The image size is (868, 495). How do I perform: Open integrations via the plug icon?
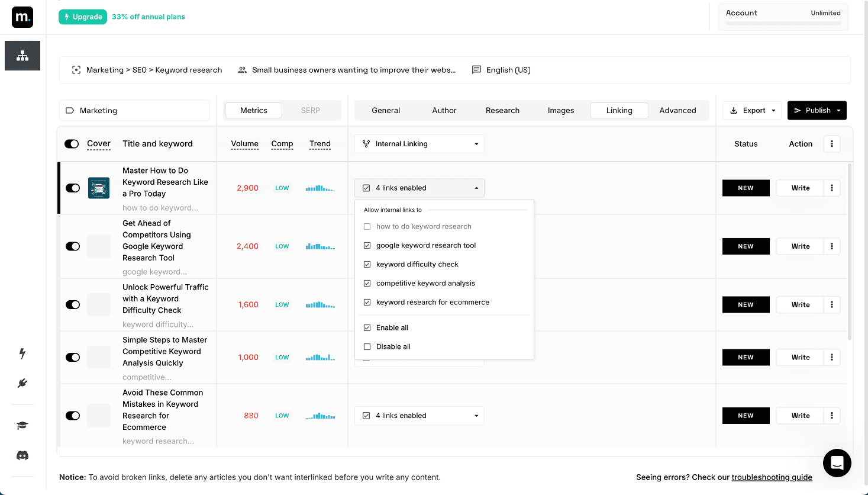(x=22, y=383)
